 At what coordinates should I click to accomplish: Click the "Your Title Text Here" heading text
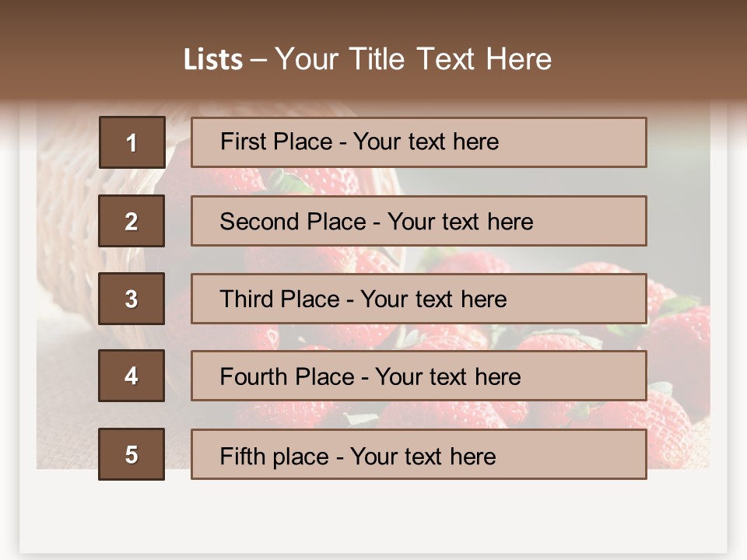click(x=413, y=60)
